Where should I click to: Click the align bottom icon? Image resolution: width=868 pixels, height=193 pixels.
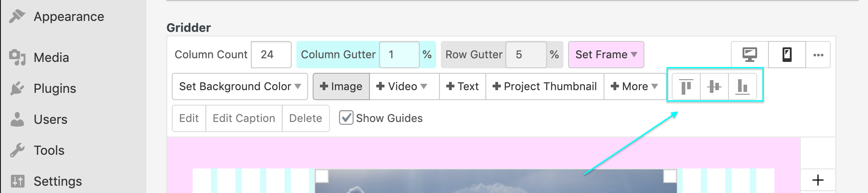pos(743,86)
